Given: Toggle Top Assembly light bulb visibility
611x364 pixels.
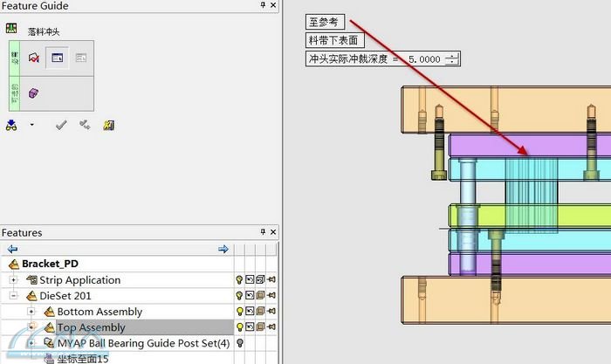Looking at the screenshot, I should pos(239,327).
